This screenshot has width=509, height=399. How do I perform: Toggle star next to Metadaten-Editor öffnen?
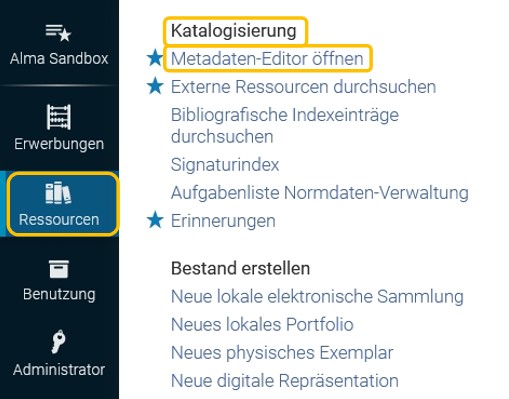coord(155,58)
